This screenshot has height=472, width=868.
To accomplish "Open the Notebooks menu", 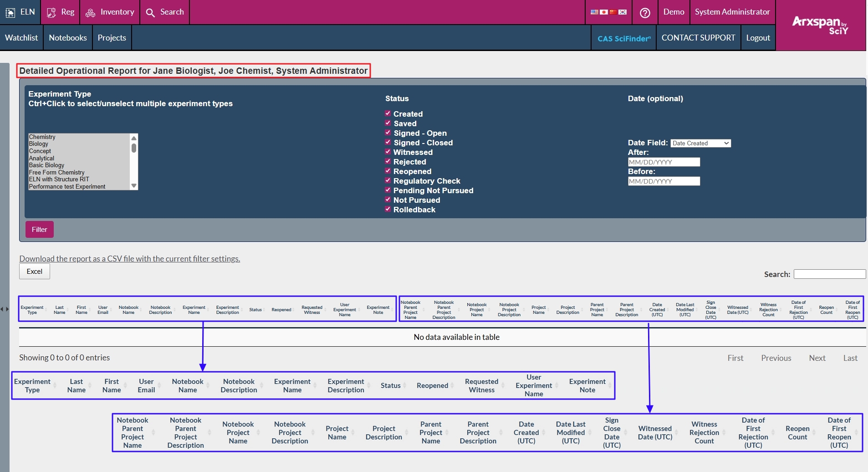I will coord(68,38).
